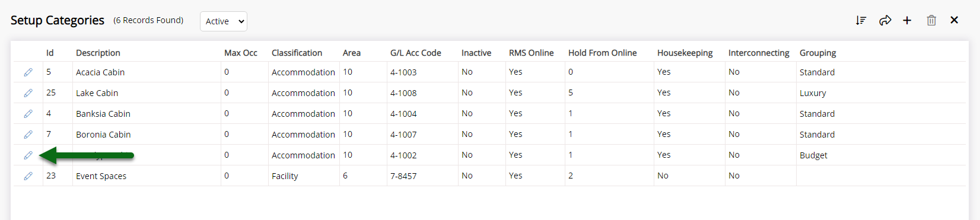
Task: Click the G/L Acc Code column header
Action: (416, 53)
